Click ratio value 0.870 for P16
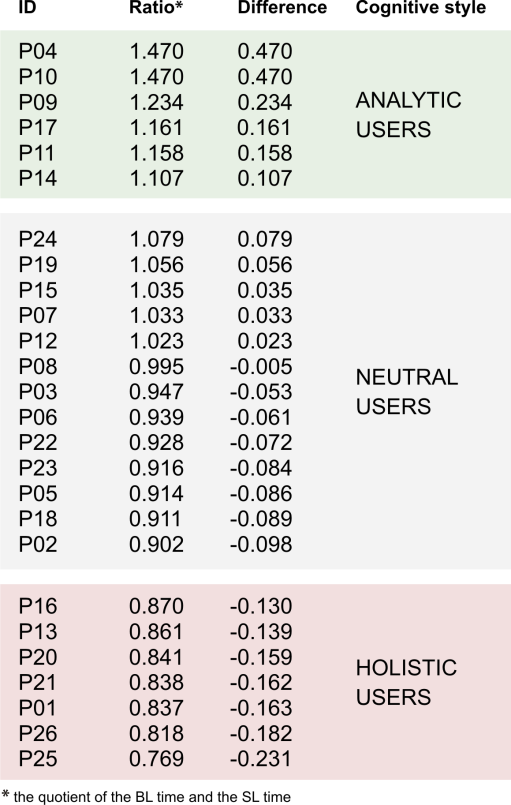This screenshot has width=511, height=805. (x=156, y=606)
